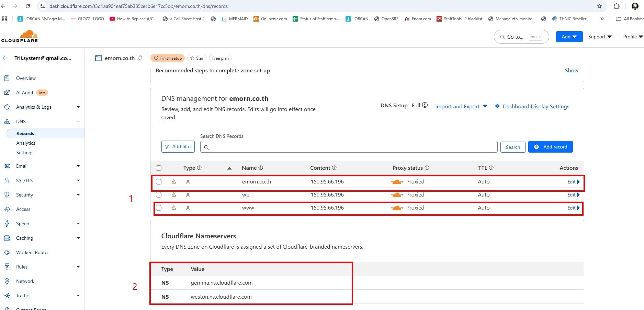The width and height of the screenshot is (644, 310).
Task: Open the Import and Export dropdown
Action: (461, 106)
